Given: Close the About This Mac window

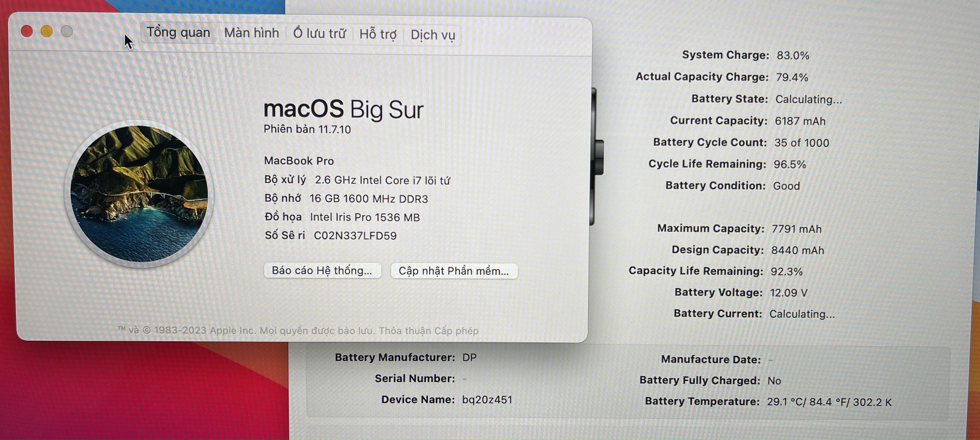Looking at the screenshot, I should tap(27, 31).
